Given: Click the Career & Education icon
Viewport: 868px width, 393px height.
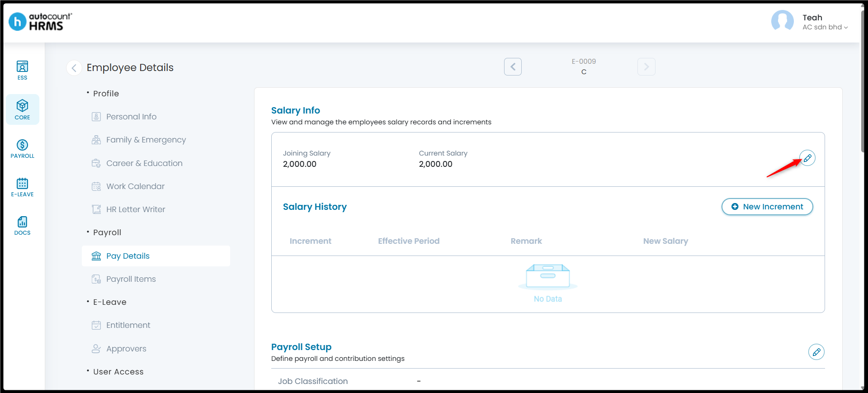Looking at the screenshot, I should click(96, 163).
